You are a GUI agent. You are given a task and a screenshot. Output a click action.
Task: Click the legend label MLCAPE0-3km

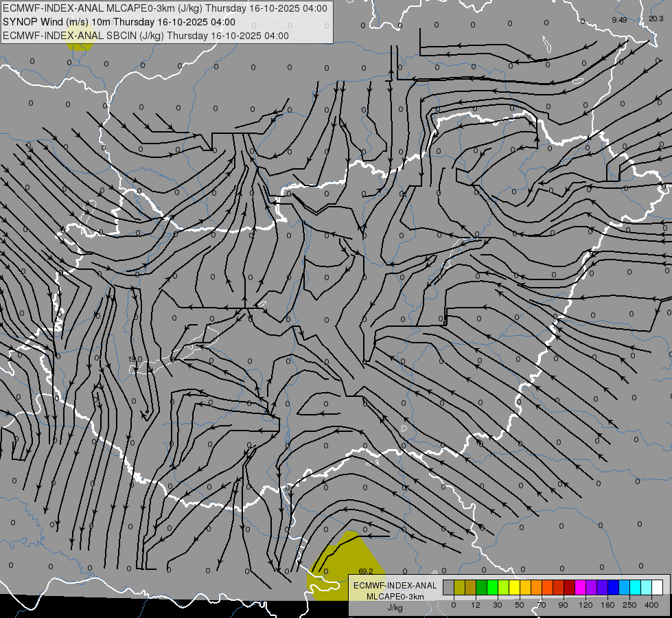point(395,597)
